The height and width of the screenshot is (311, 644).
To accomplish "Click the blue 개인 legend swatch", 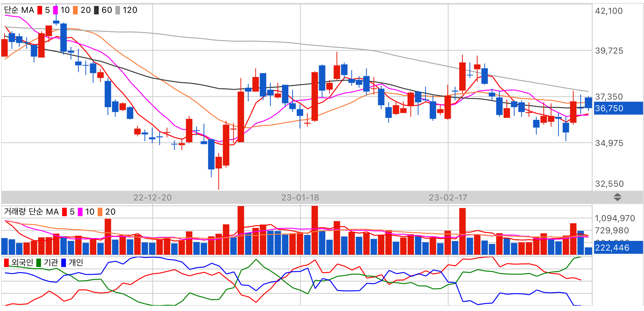I will 63,262.
